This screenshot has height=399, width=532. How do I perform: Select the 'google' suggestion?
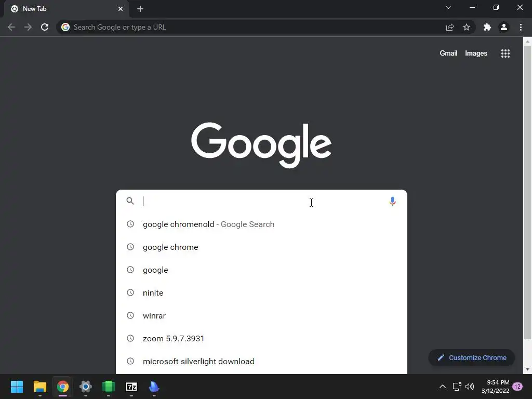(261, 270)
